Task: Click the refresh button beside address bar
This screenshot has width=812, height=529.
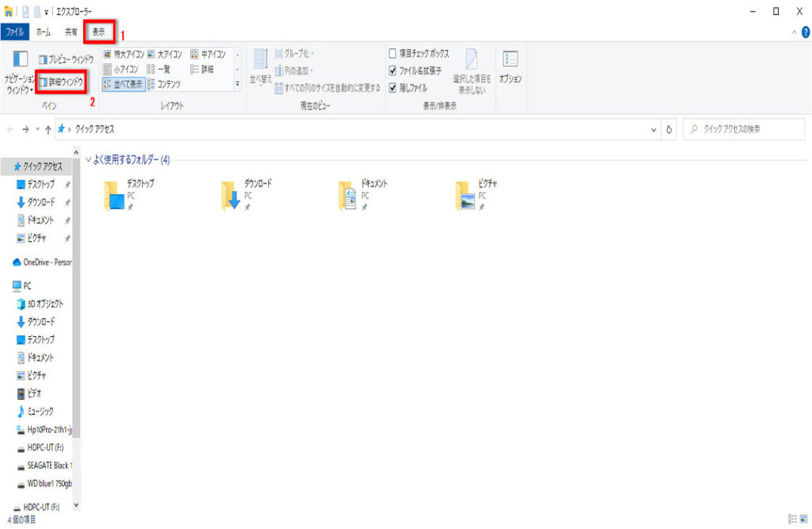Action: (x=670, y=129)
